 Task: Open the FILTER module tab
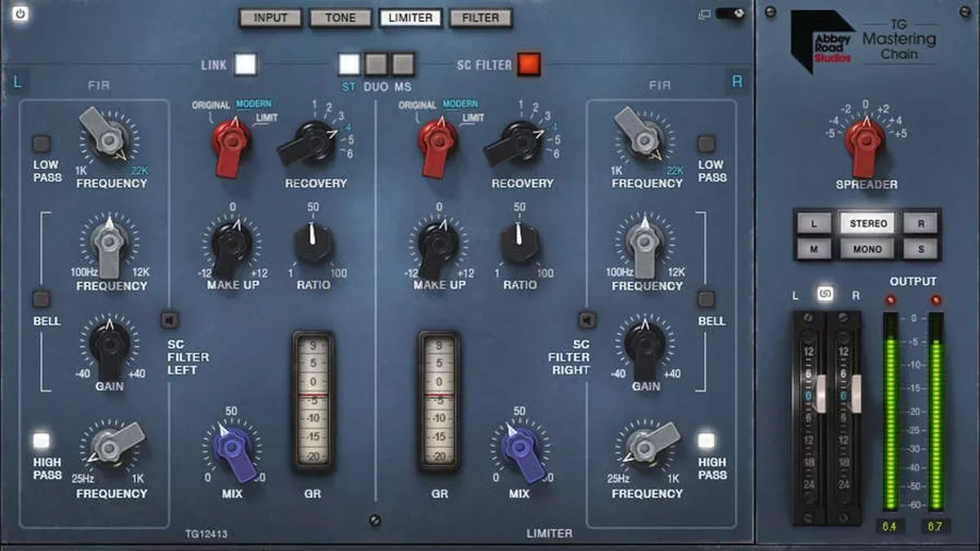(480, 18)
